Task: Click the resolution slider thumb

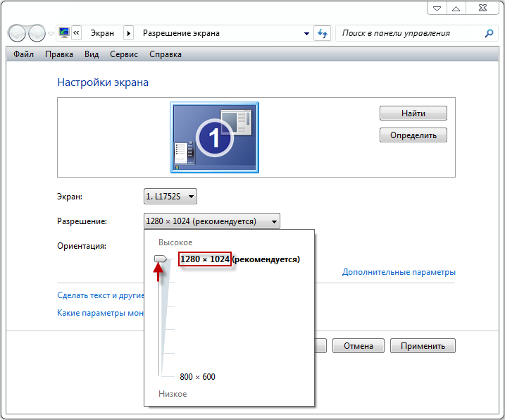Action: (x=160, y=259)
